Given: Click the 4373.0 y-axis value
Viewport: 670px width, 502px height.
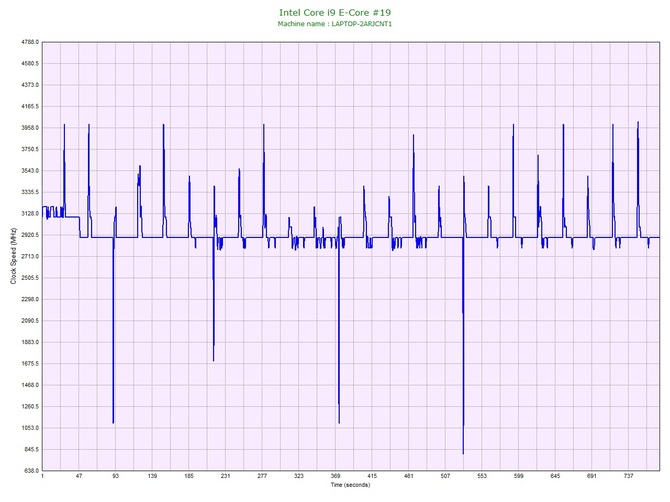Looking at the screenshot, I should [30, 85].
